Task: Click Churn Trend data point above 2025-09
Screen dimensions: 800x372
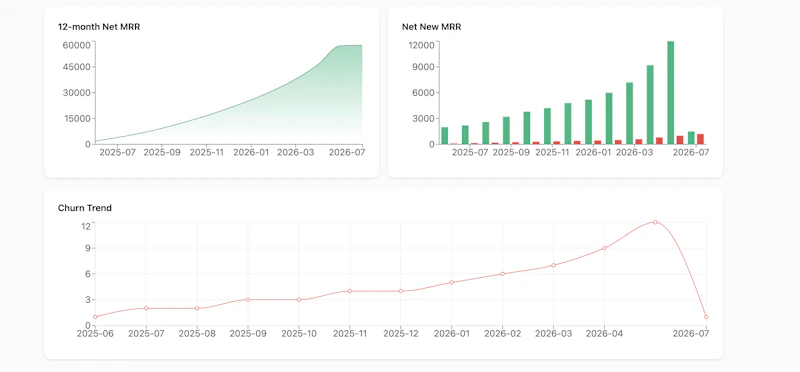Action: 248,300
